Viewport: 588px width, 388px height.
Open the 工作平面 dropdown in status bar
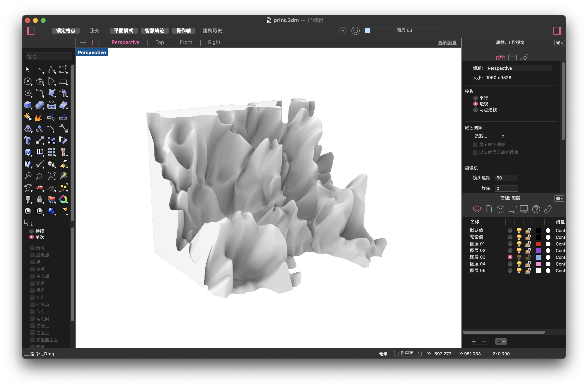pyautogui.click(x=407, y=354)
